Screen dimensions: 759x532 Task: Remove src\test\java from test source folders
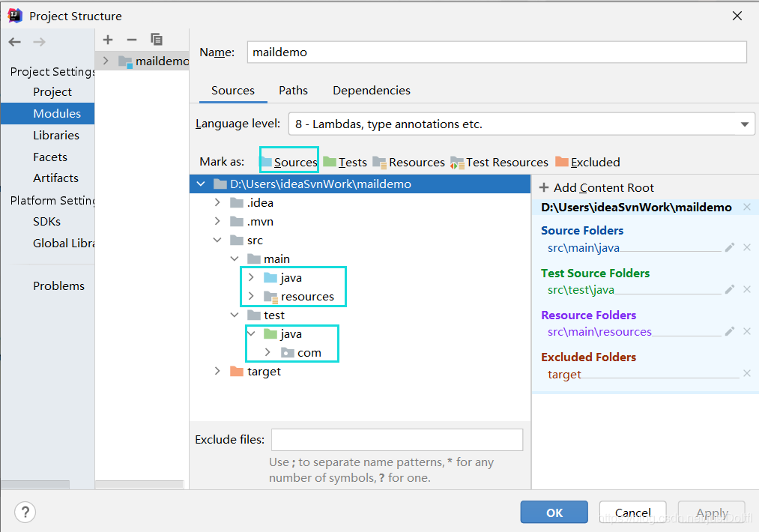click(x=746, y=289)
